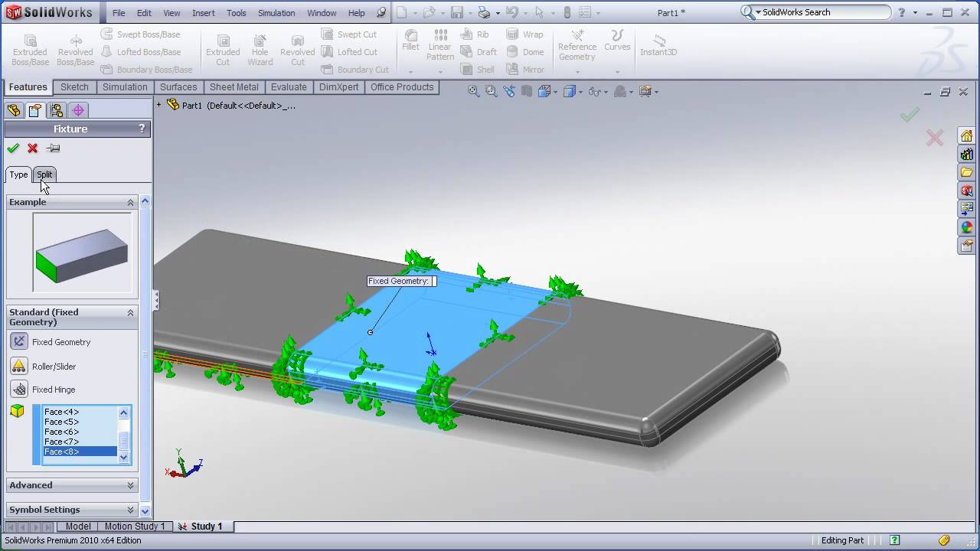Open the Sketch command tab
Screen dimensions: 980x551
point(74,87)
